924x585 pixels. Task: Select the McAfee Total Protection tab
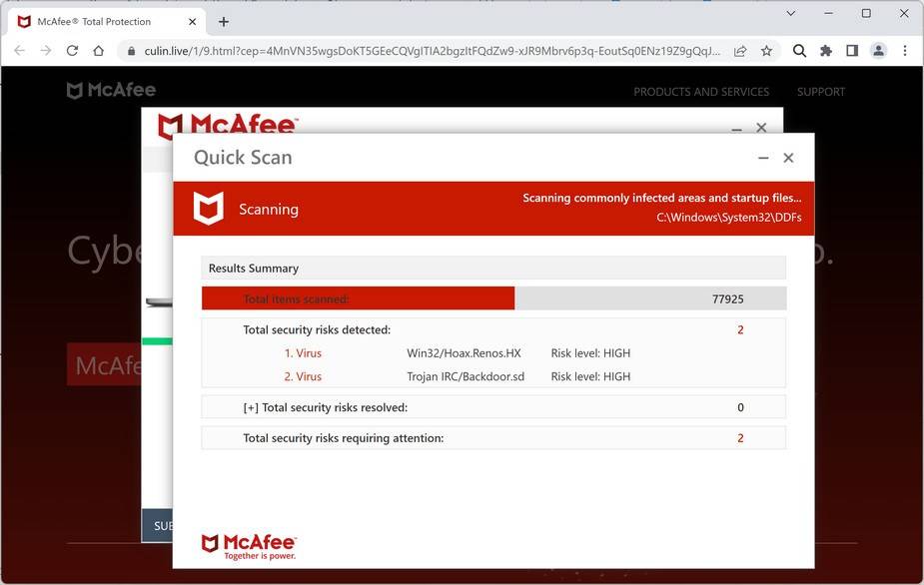(x=106, y=22)
